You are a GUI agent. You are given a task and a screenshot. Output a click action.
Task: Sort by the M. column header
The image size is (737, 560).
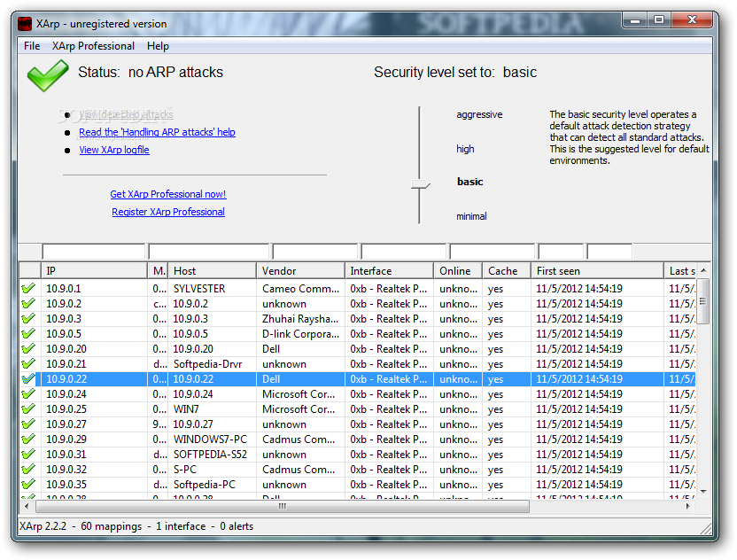[158, 271]
